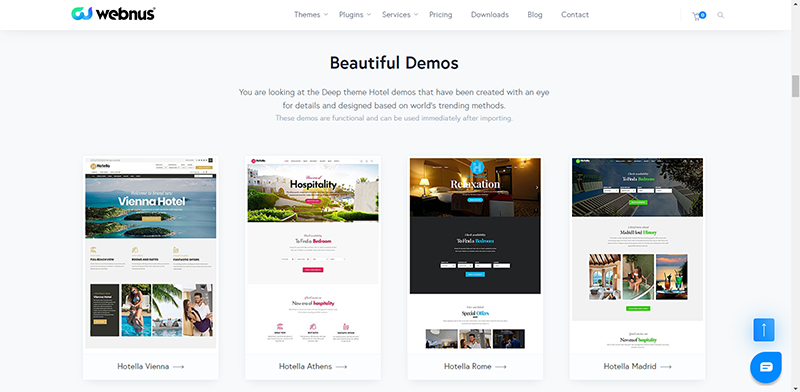
Task: Click the arrow next to Hotella Athens
Action: (341, 366)
